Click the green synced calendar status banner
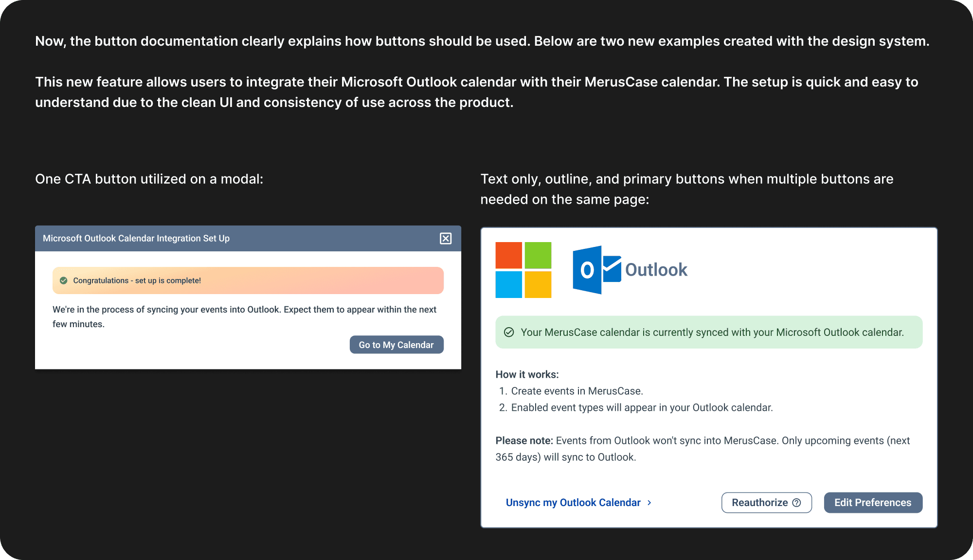 tap(708, 332)
